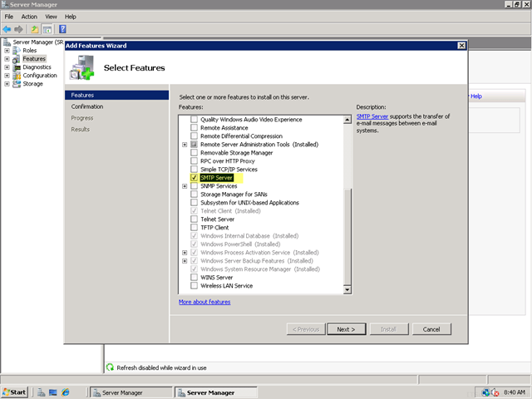Check Removable Storage Manager checkbox
This screenshot has width=532, height=399.
(x=194, y=153)
